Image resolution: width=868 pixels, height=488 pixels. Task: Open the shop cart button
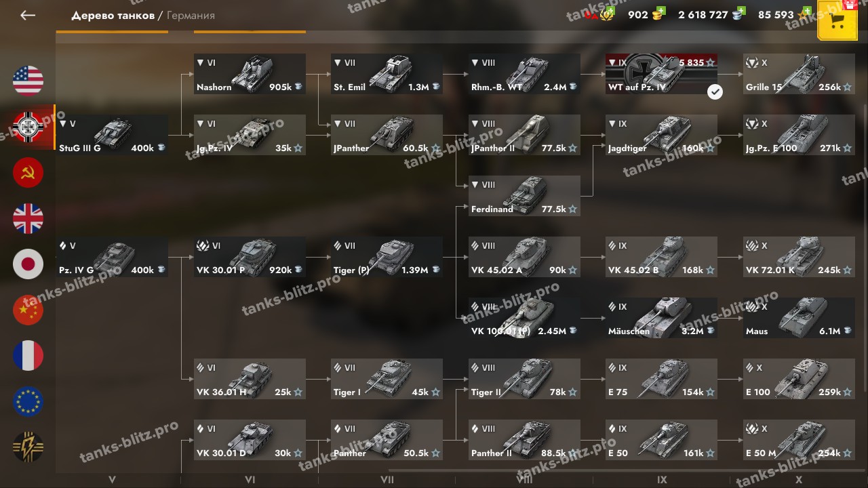click(x=837, y=20)
